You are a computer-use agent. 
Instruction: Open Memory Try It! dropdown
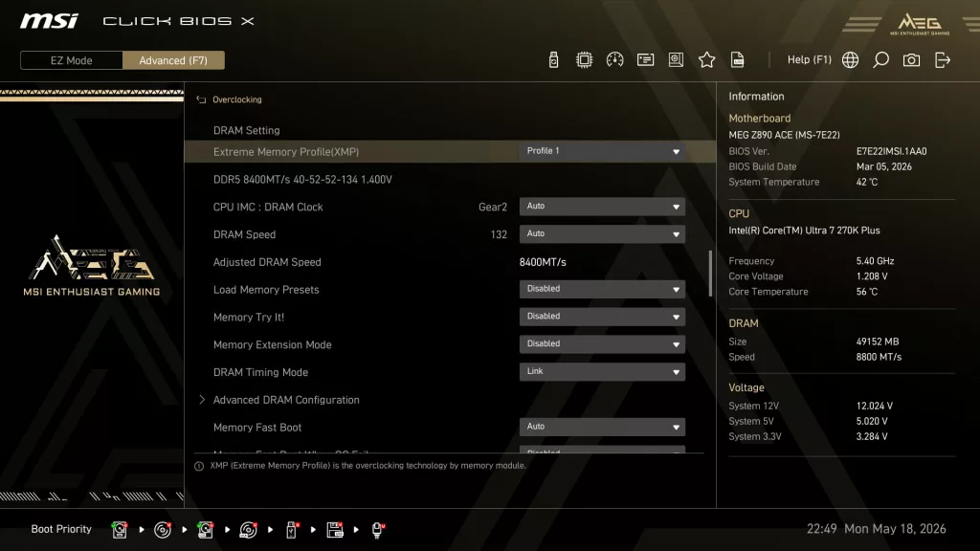point(602,316)
